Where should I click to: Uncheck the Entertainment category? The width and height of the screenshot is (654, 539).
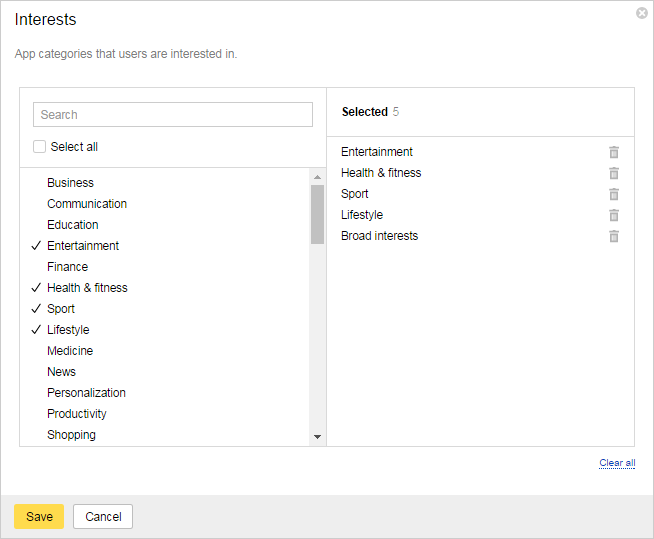click(83, 246)
